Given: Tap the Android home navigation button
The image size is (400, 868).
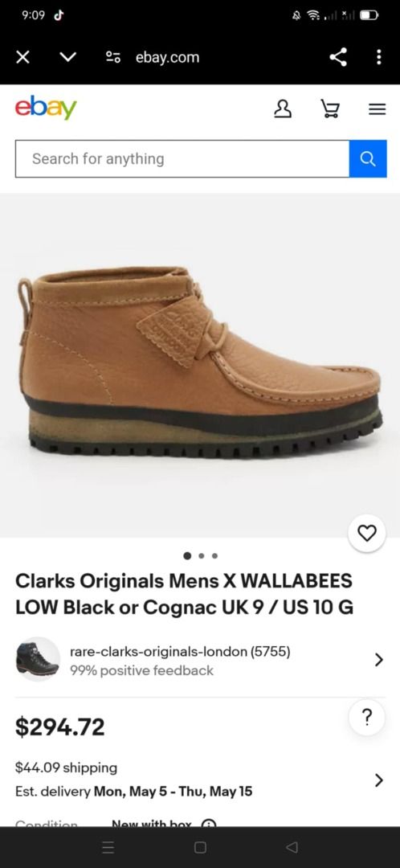Looking at the screenshot, I should (200, 848).
